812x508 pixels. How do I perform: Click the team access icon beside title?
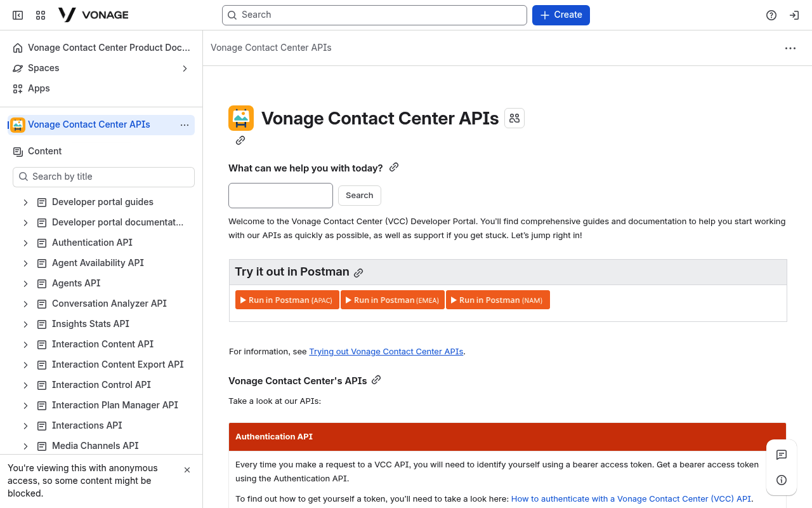[514, 118]
